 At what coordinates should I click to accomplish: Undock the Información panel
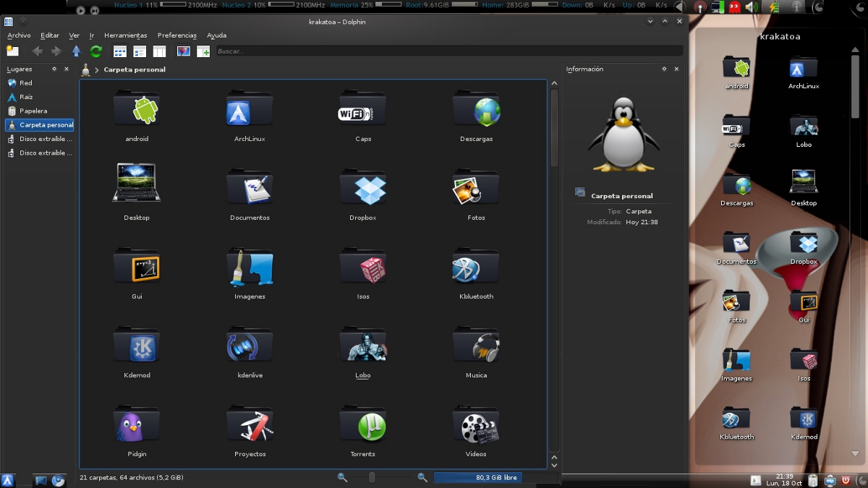664,69
